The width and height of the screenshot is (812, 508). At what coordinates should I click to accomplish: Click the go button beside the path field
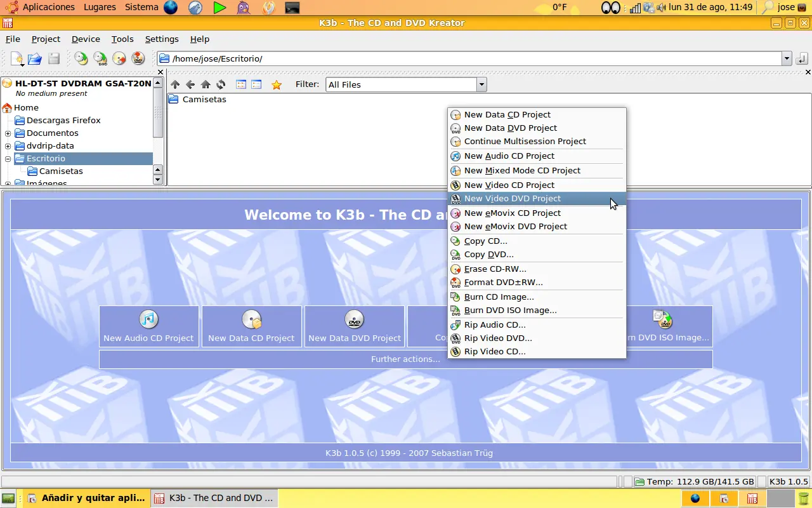click(802, 59)
